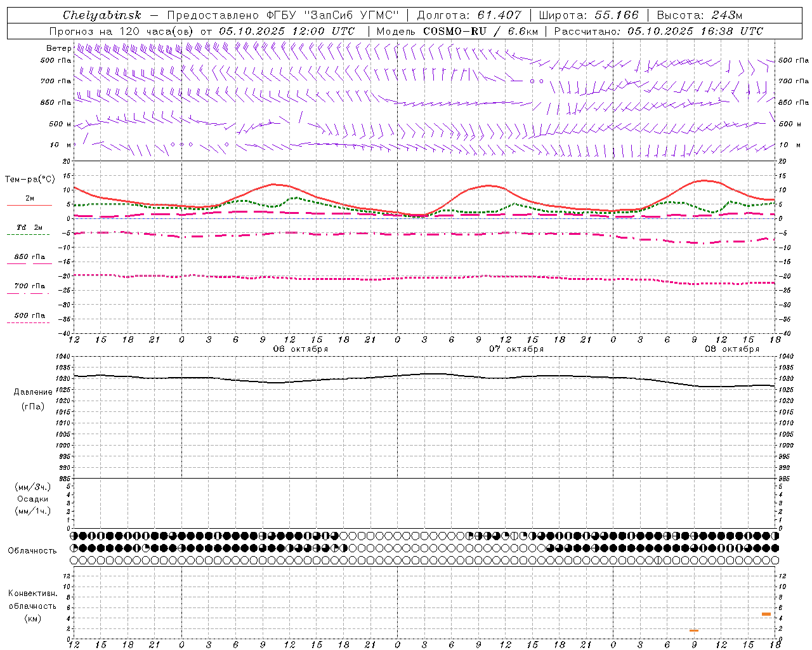Screen dimensions: 812x650
Task: Click the 500 гПа temperature legend entry
Action: point(29,315)
